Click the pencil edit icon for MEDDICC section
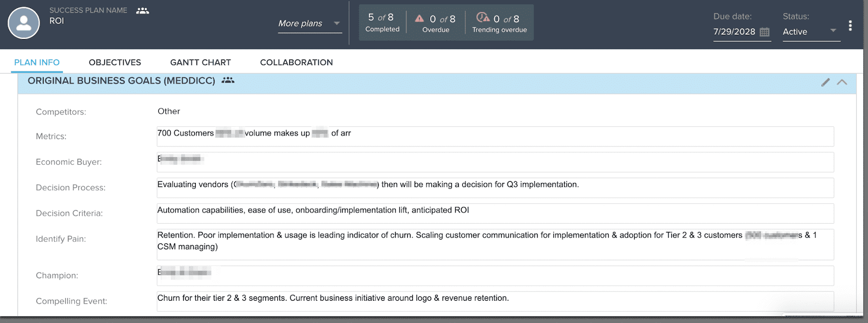Viewport: 868px width, 323px height. pos(825,82)
